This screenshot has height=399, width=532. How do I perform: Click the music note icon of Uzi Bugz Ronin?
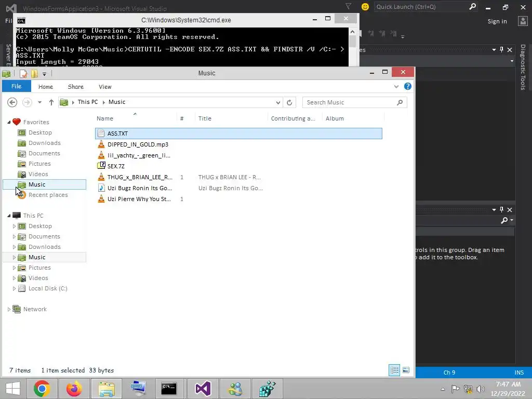tap(101, 188)
